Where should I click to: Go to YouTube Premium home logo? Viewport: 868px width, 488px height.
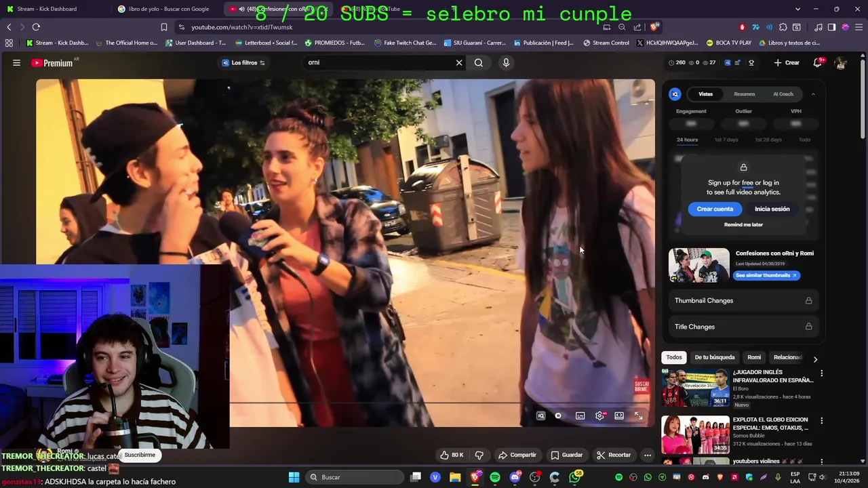[x=53, y=62]
